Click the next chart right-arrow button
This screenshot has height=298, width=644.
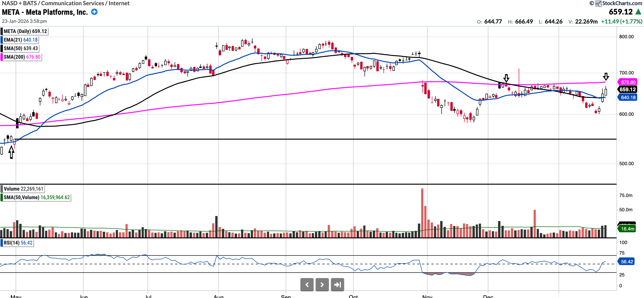(322, 284)
